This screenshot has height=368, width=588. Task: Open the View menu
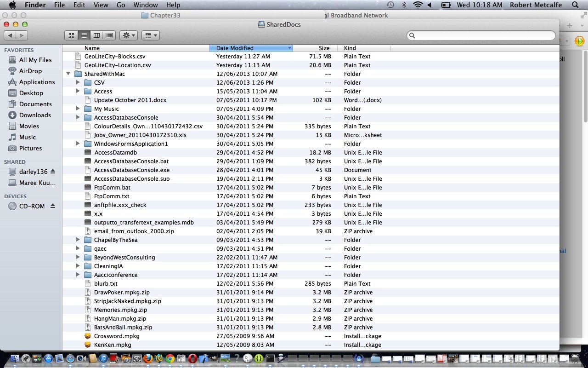pyautogui.click(x=101, y=5)
